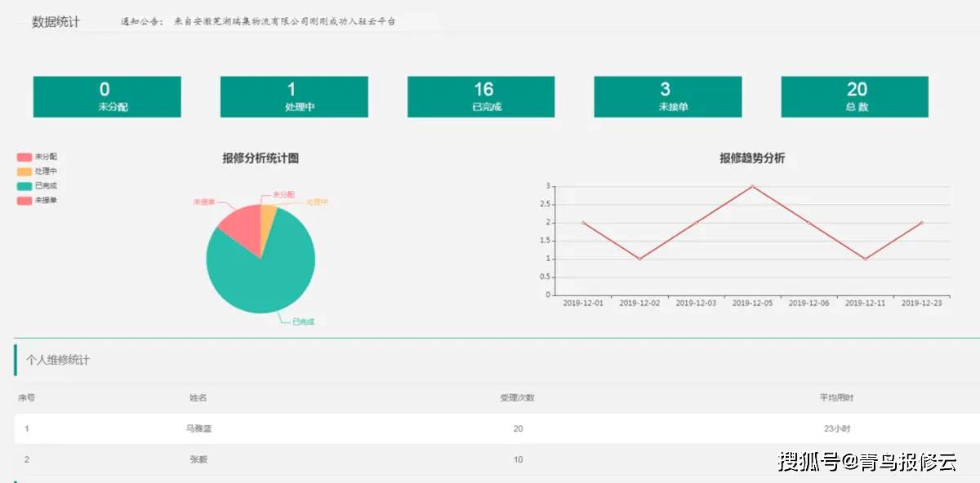Image resolution: width=980 pixels, height=483 pixels.
Task: Click the 2019-12-23 x-axis label
Action: (x=921, y=303)
